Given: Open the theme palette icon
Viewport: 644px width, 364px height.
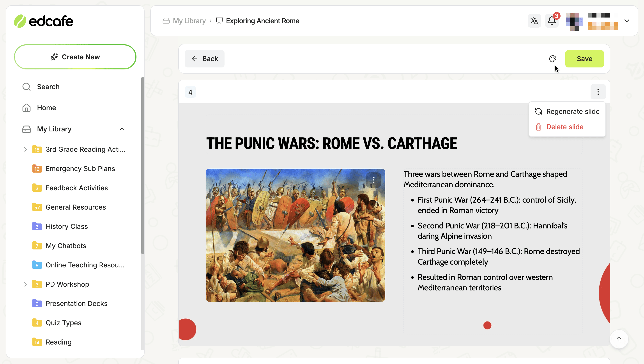Looking at the screenshot, I should pos(552,59).
